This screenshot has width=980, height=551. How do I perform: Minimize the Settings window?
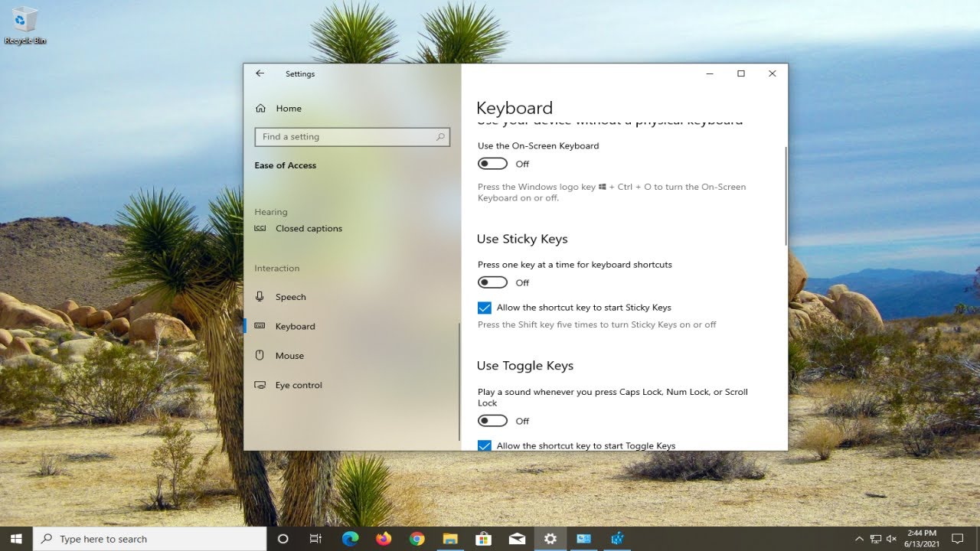[x=710, y=73]
